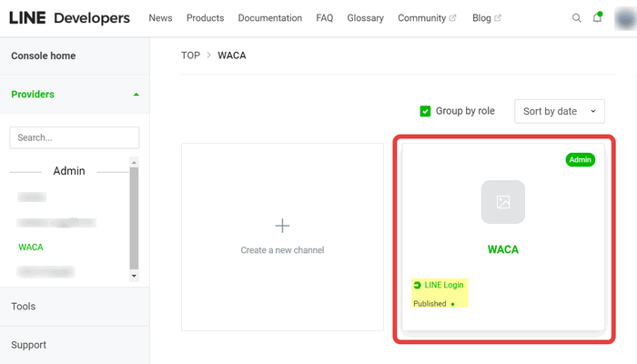Open Tools in the sidebar

(23, 307)
